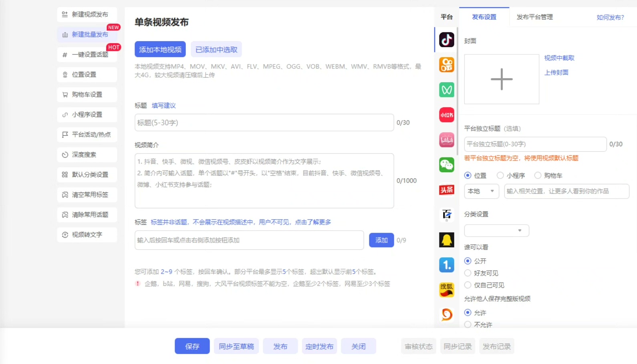Open 视频转文字 in the sidebar

(87, 235)
